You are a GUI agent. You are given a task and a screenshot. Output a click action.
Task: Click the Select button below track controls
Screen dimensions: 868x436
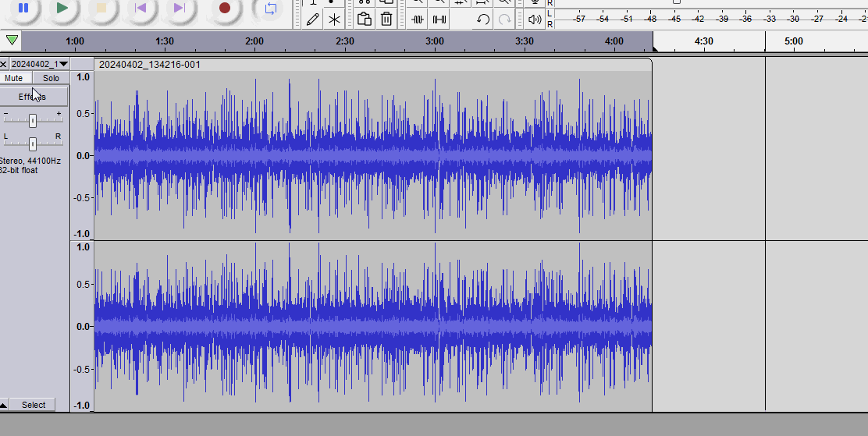coord(34,405)
